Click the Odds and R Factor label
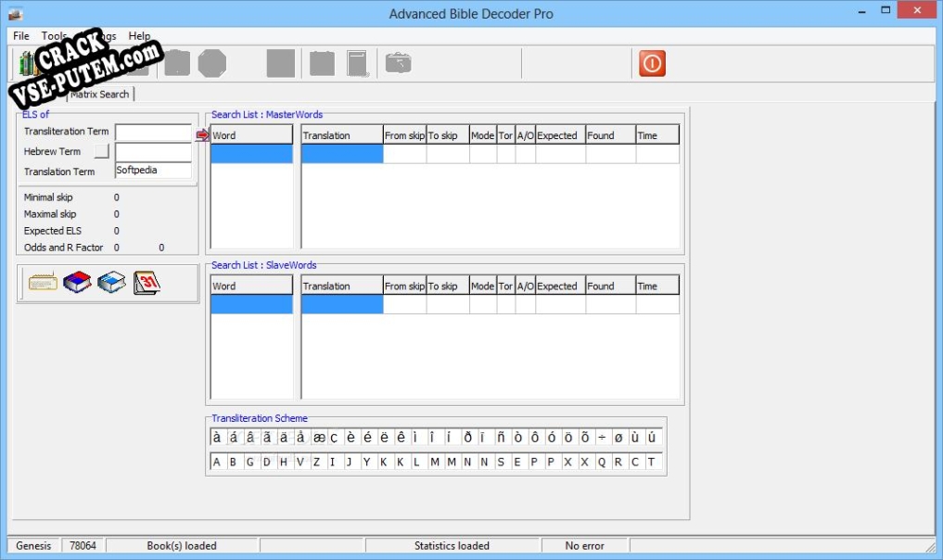This screenshot has width=943, height=560. point(63,248)
